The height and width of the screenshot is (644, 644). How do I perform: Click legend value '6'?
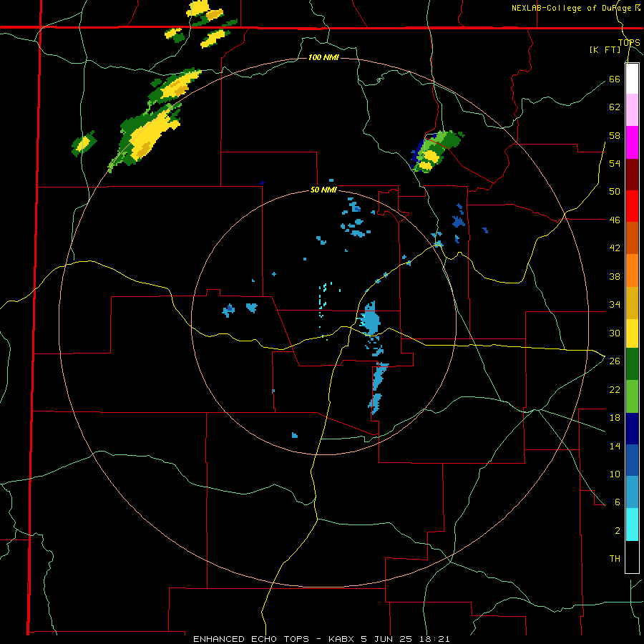click(618, 502)
